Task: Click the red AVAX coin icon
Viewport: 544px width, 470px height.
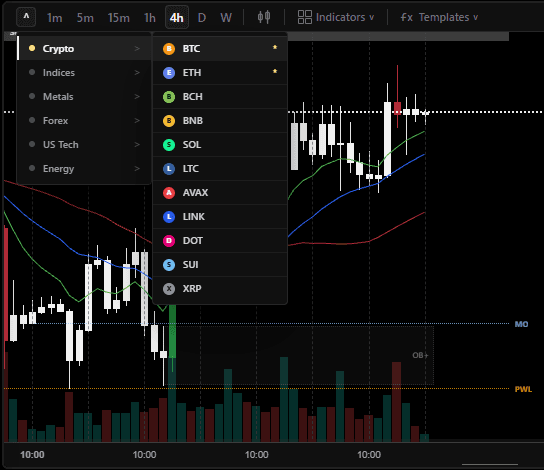Action: click(x=169, y=193)
